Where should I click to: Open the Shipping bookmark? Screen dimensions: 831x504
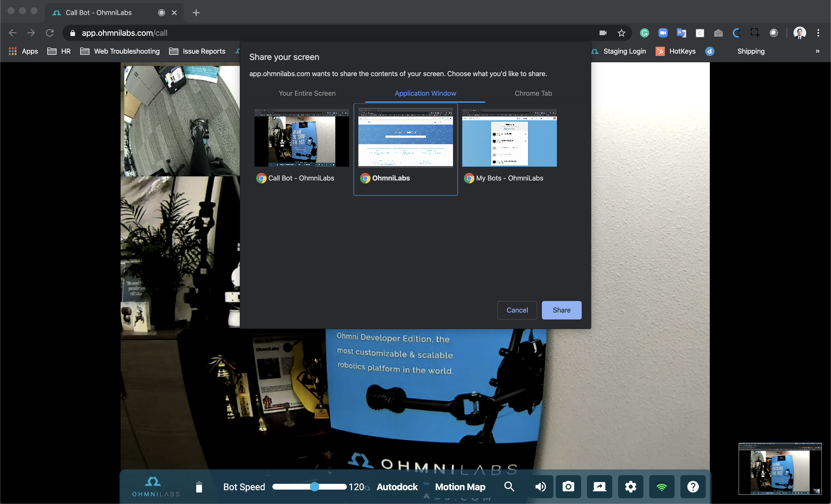[x=751, y=51]
